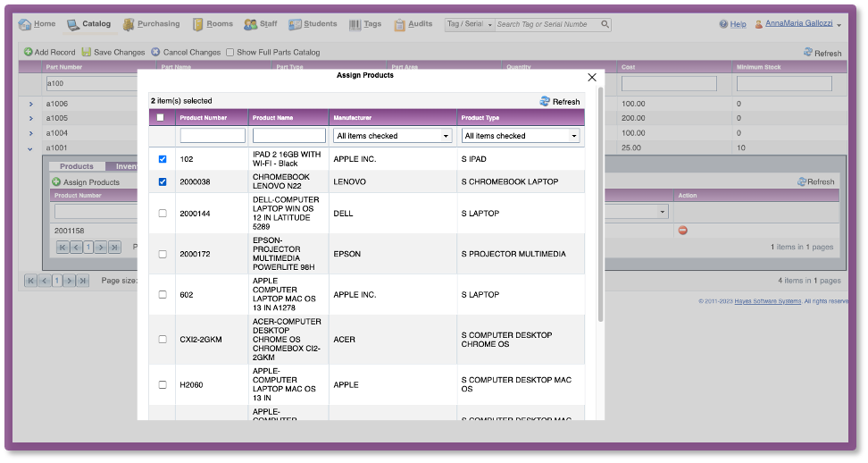
Task: Sort by Product Number column header
Action: (204, 118)
